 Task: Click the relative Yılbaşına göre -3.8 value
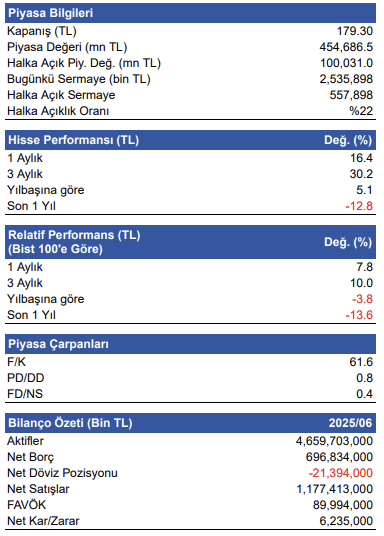tap(362, 299)
